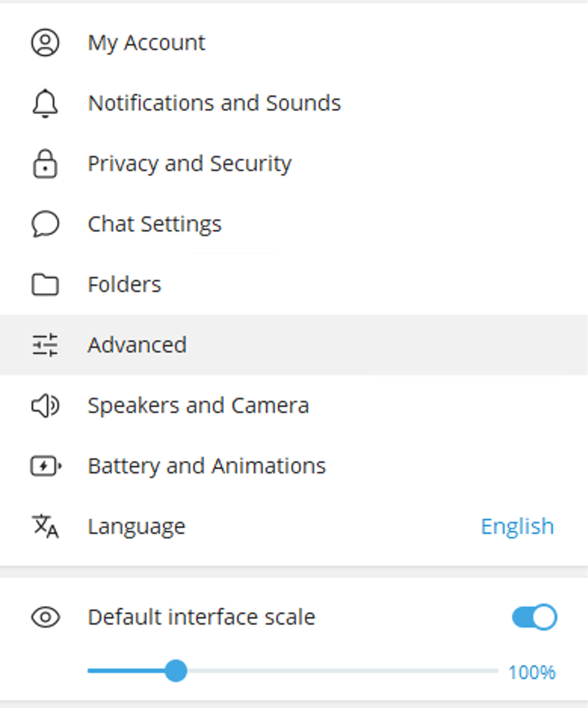
Task: Click the Advanced sliders icon
Action: point(45,345)
